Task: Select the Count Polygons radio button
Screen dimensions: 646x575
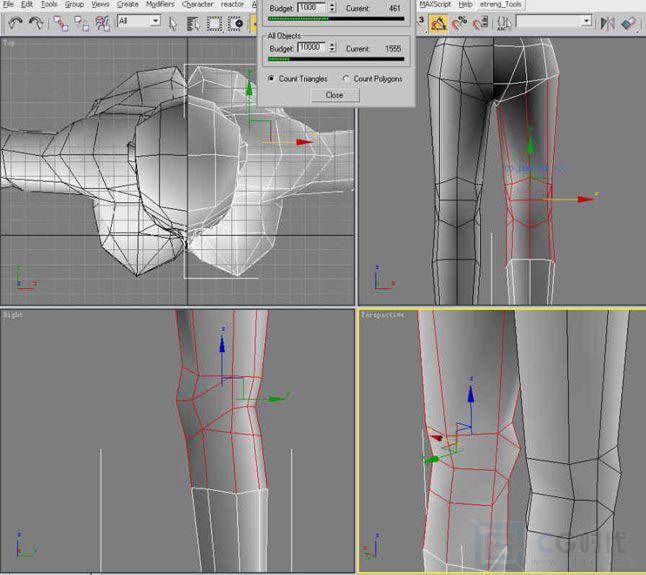Action: (345, 78)
